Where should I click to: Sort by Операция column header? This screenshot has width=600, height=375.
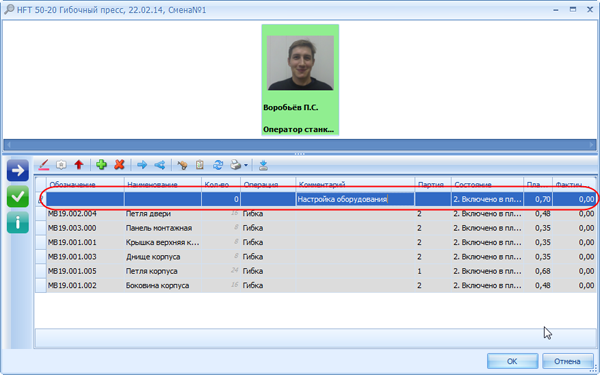coord(268,184)
